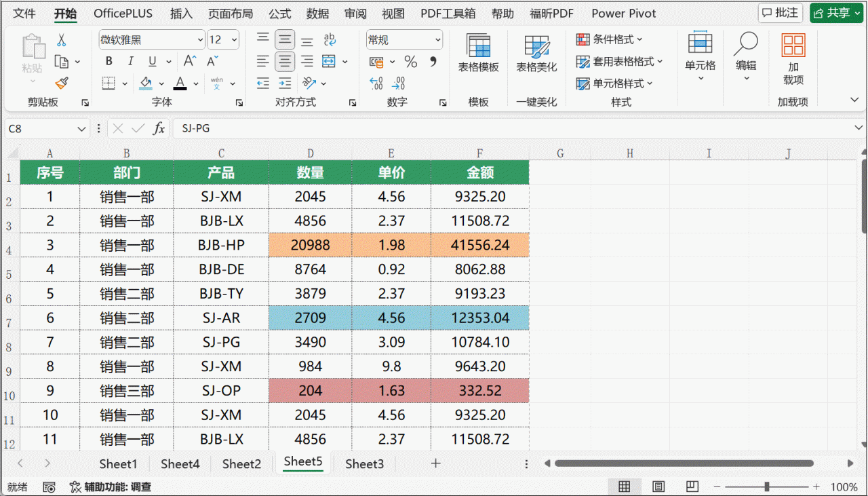Open font size dropdown showing 12
868x496 pixels.
click(x=235, y=40)
